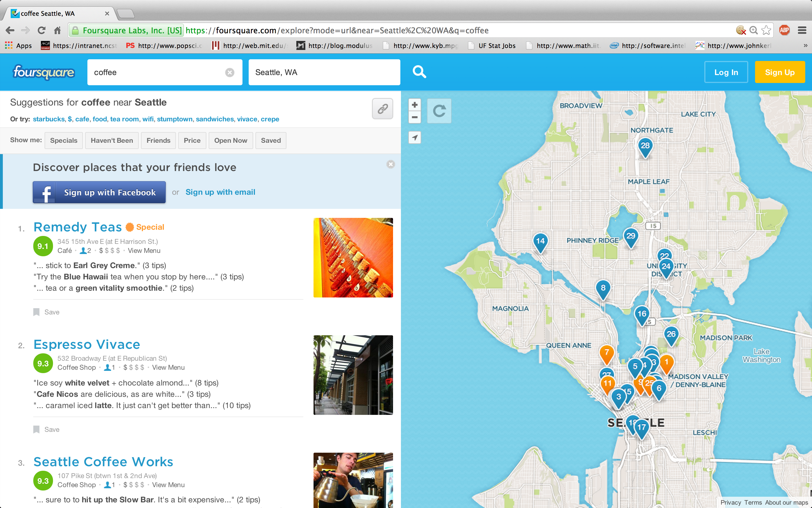Image resolution: width=812 pixels, height=508 pixels.
Task: Click the foursquare logo
Action: point(44,72)
